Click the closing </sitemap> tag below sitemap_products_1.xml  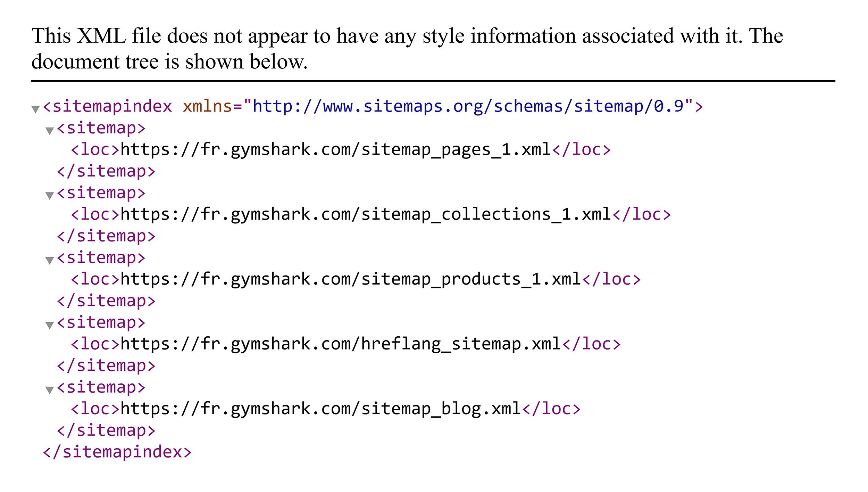(x=106, y=301)
